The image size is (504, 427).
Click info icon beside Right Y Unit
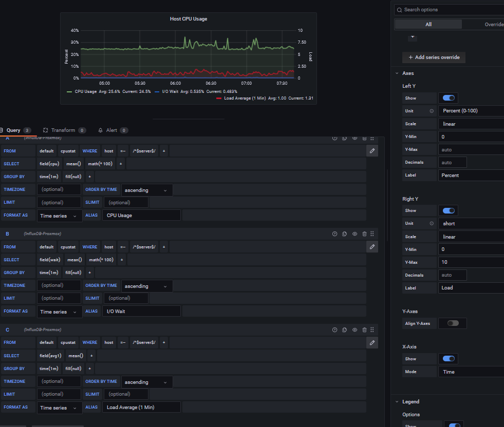tap(432, 223)
